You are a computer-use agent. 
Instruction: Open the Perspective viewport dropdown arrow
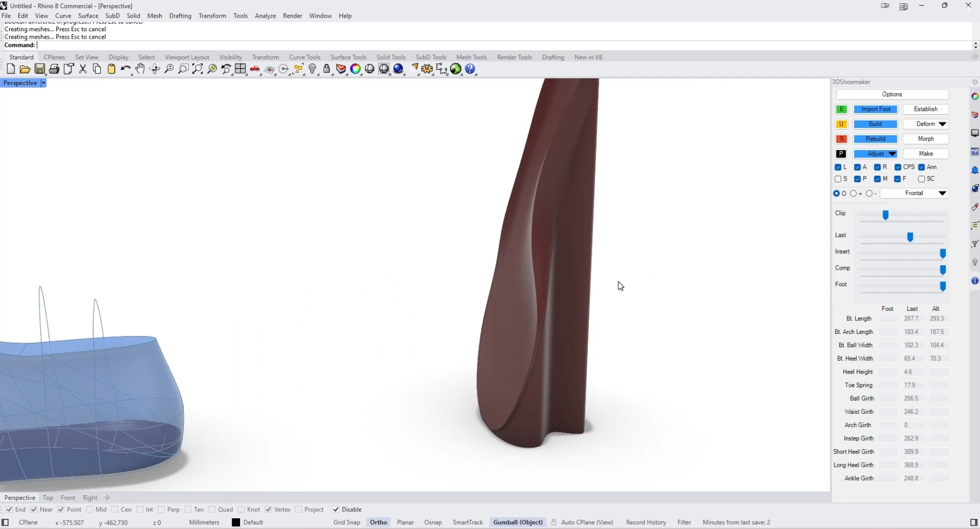(x=43, y=83)
